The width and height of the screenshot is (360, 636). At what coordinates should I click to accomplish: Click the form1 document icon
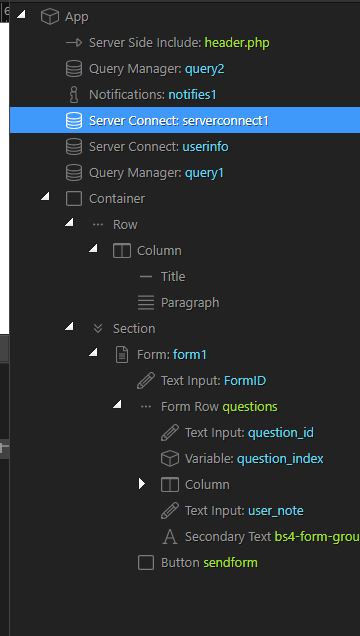(x=122, y=355)
